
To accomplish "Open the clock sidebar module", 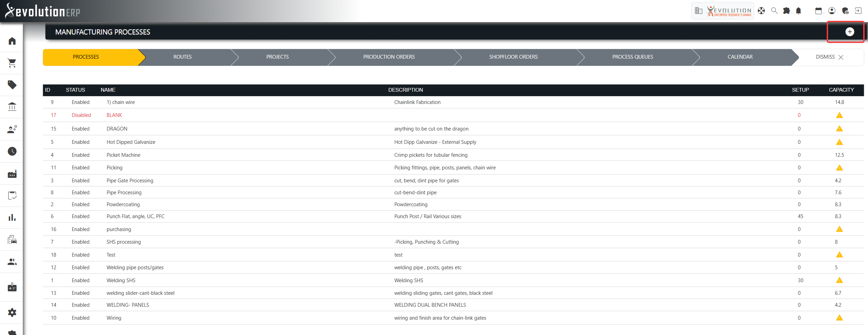I will click(12, 151).
